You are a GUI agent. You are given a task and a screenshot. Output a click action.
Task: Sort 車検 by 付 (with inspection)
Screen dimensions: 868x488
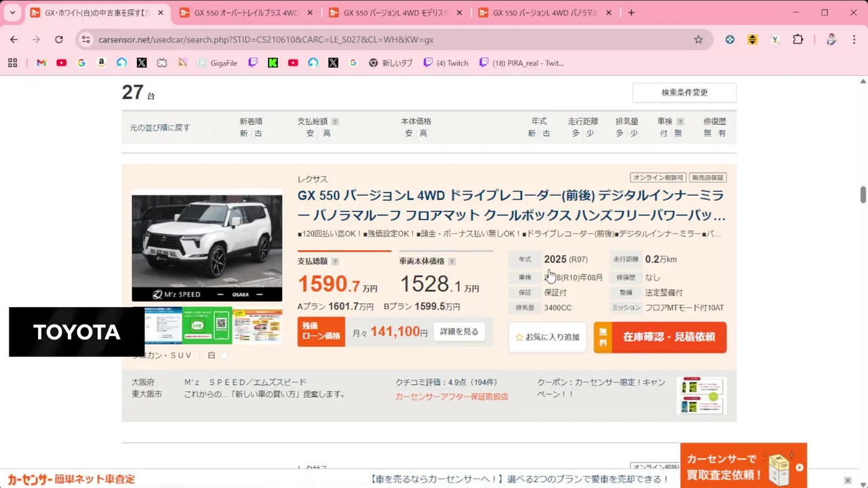click(663, 134)
